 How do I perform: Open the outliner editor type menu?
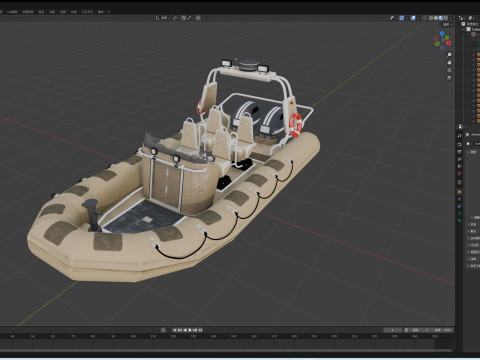pyautogui.click(x=462, y=18)
